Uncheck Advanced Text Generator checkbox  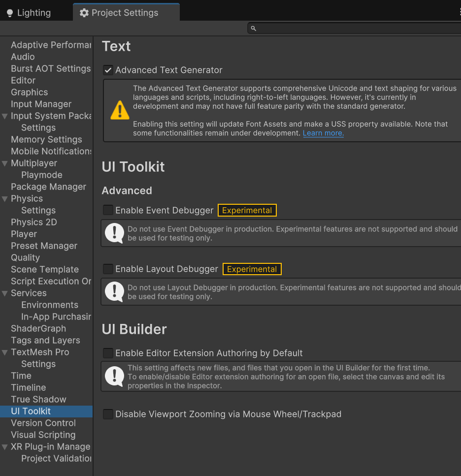[108, 70]
